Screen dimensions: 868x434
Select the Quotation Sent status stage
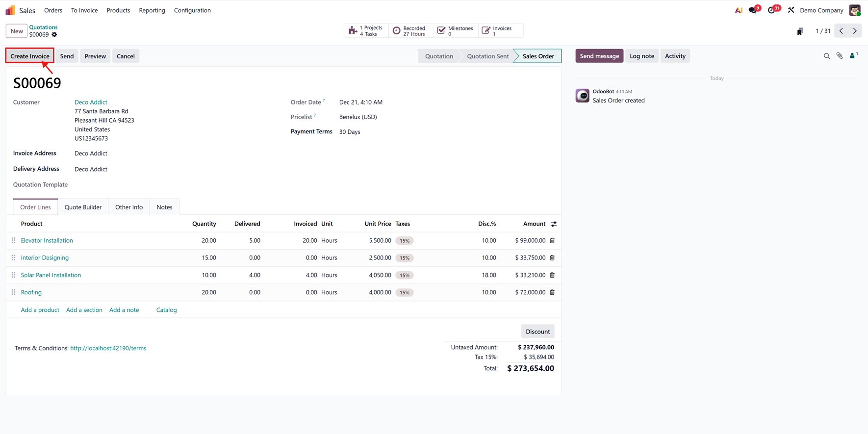pos(487,56)
